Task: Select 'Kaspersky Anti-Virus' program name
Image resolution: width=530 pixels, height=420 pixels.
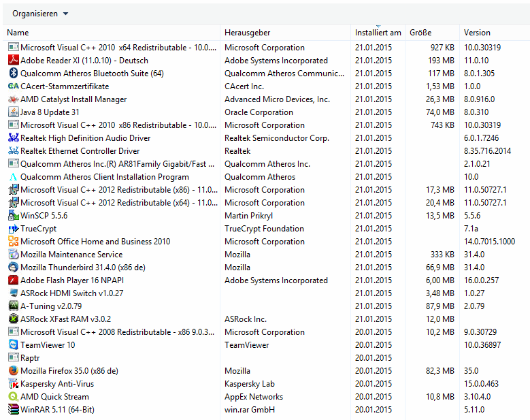Action: point(57,384)
